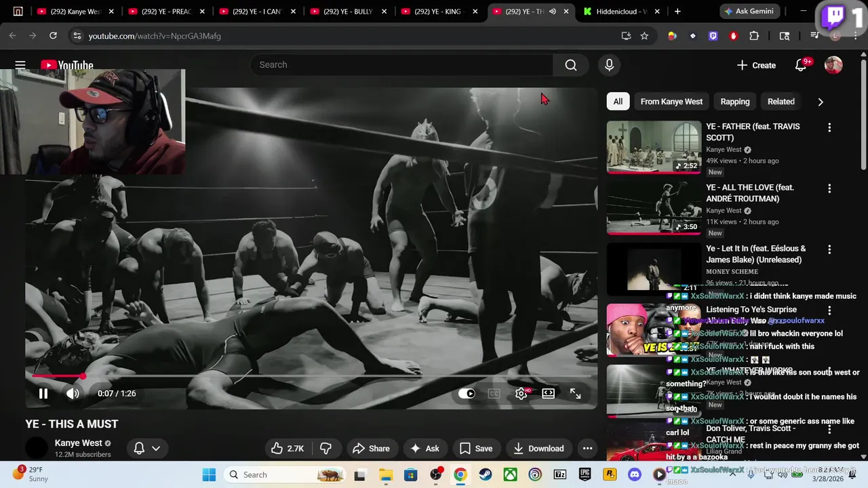The width and height of the screenshot is (868, 488).
Task: Dislike the video
Action: tap(325, 448)
